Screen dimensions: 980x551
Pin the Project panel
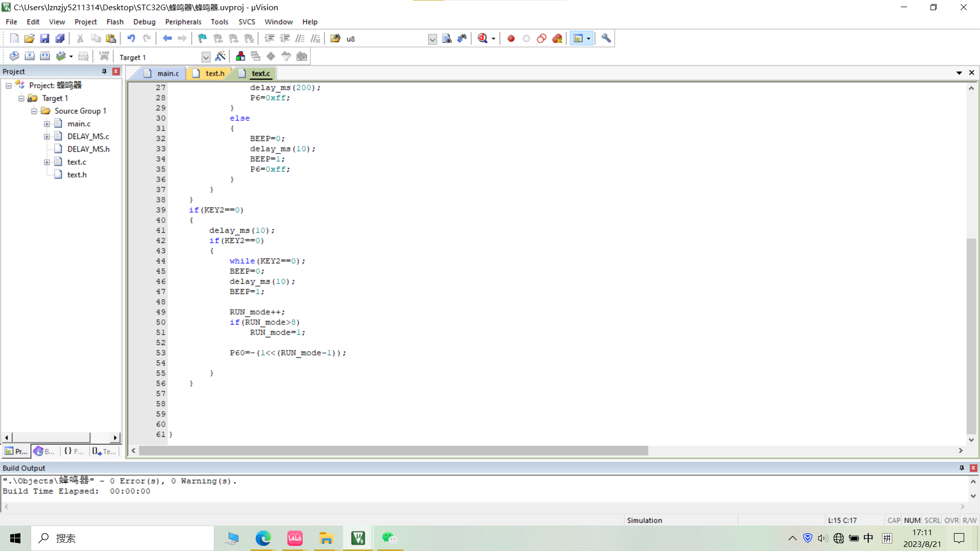(104, 71)
